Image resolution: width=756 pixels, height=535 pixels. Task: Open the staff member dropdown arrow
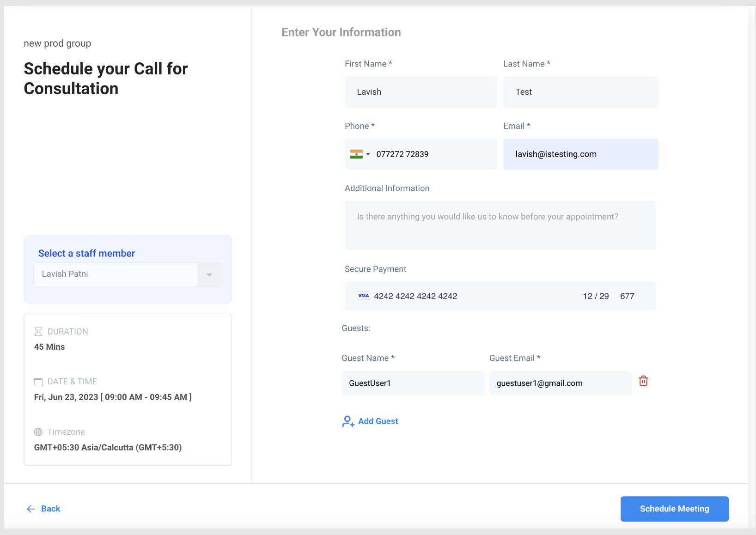tap(209, 274)
